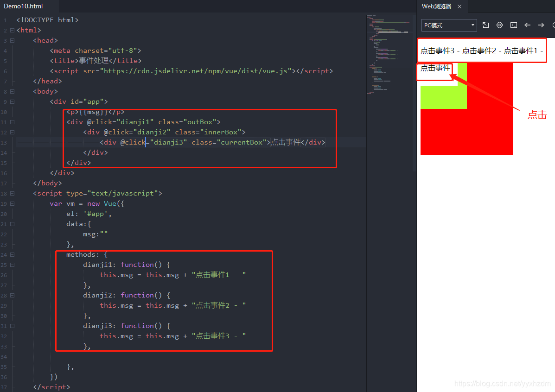Click the script type="text/javascript" line
The height and width of the screenshot is (392, 555).
coord(98,194)
